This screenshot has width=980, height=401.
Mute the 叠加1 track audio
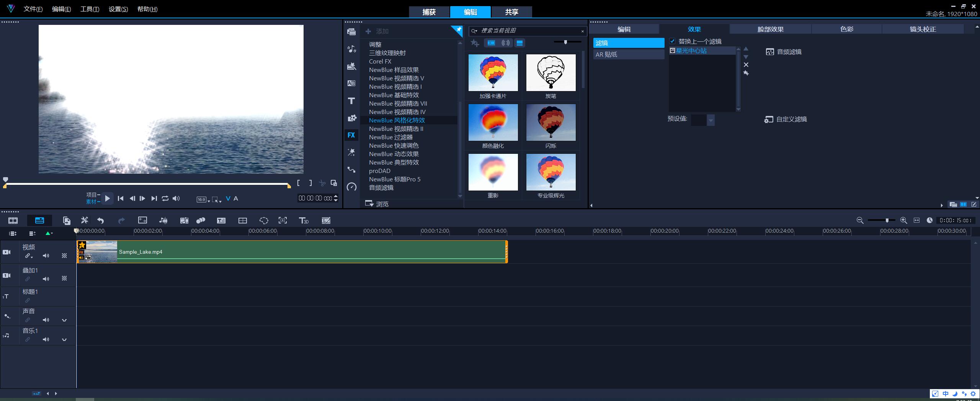point(46,279)
